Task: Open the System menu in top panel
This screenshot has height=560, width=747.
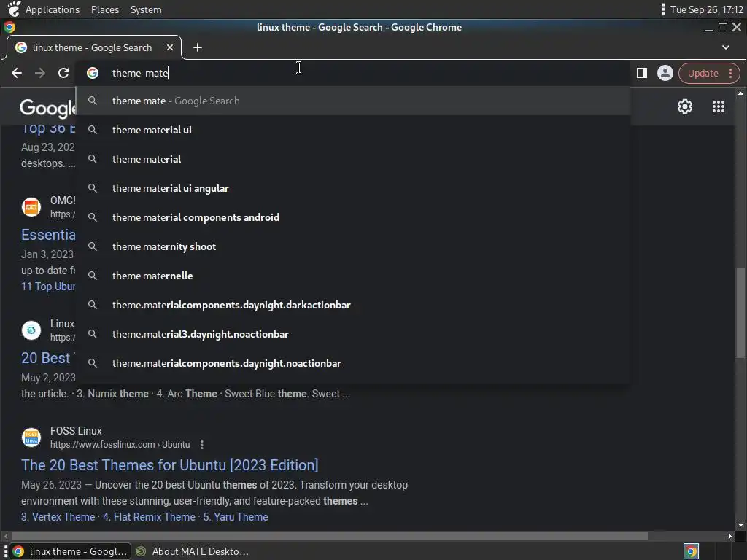Action: click(146, 9)
